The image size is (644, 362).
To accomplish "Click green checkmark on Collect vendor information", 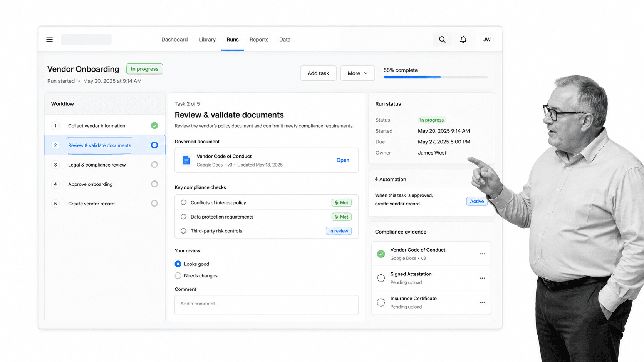I will (154, 125).
